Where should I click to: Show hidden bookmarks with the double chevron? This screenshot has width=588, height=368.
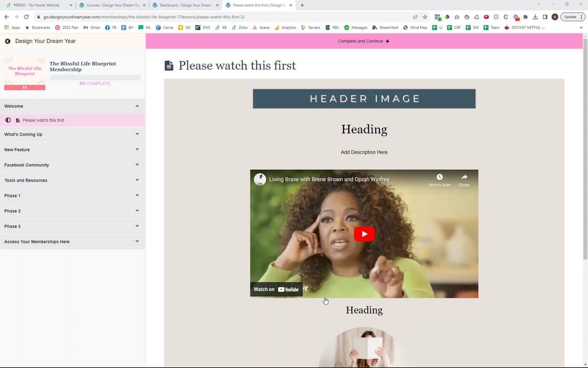click(581, 28)
